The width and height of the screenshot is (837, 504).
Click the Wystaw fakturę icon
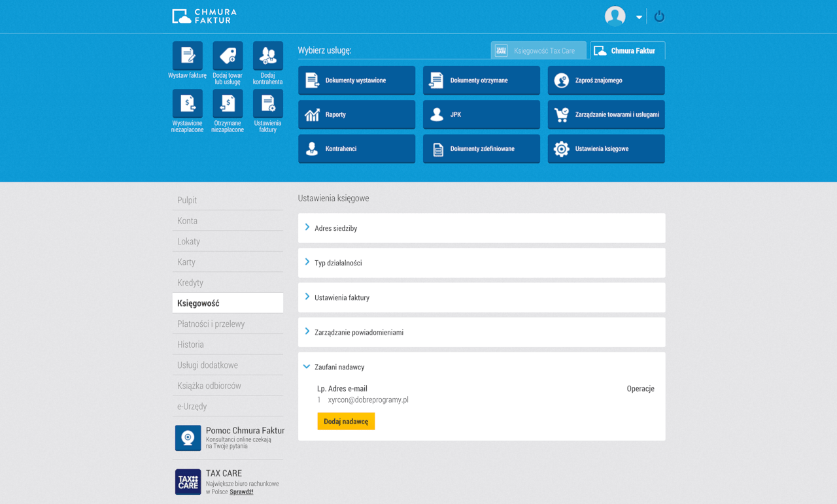point(188,56)
